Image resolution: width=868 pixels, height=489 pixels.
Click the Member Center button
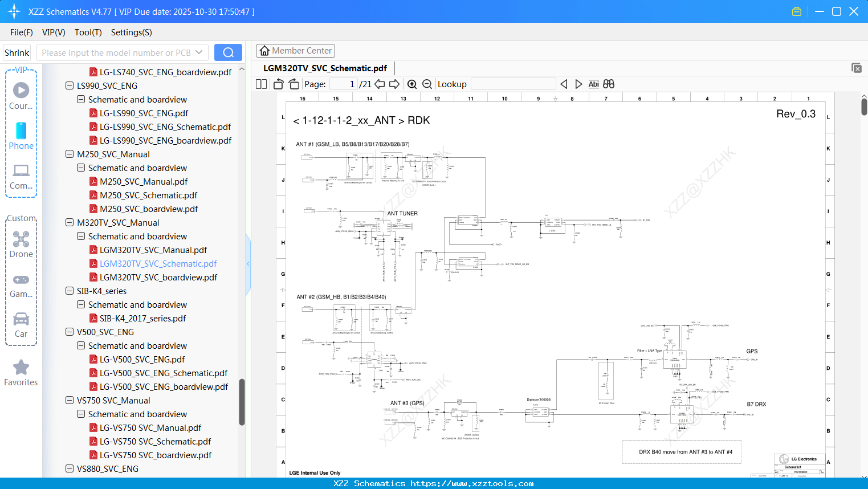point(295,50)
